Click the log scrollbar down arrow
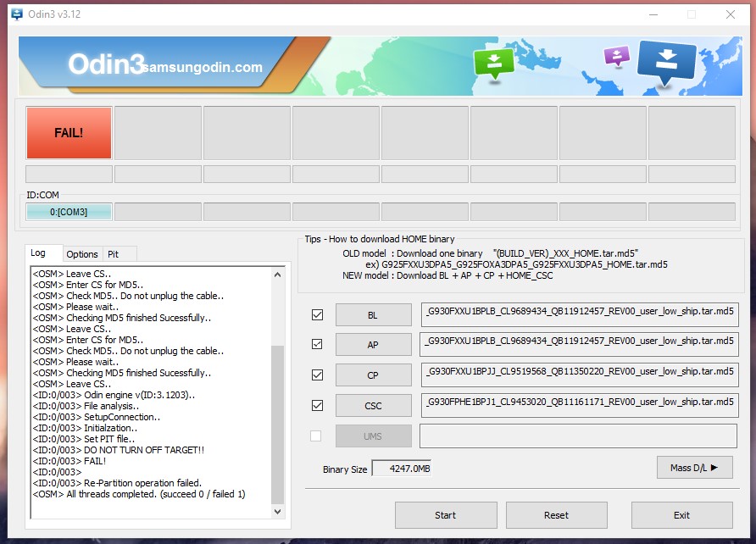This screenshot has height=544, width=756. [x=277, y=512]
